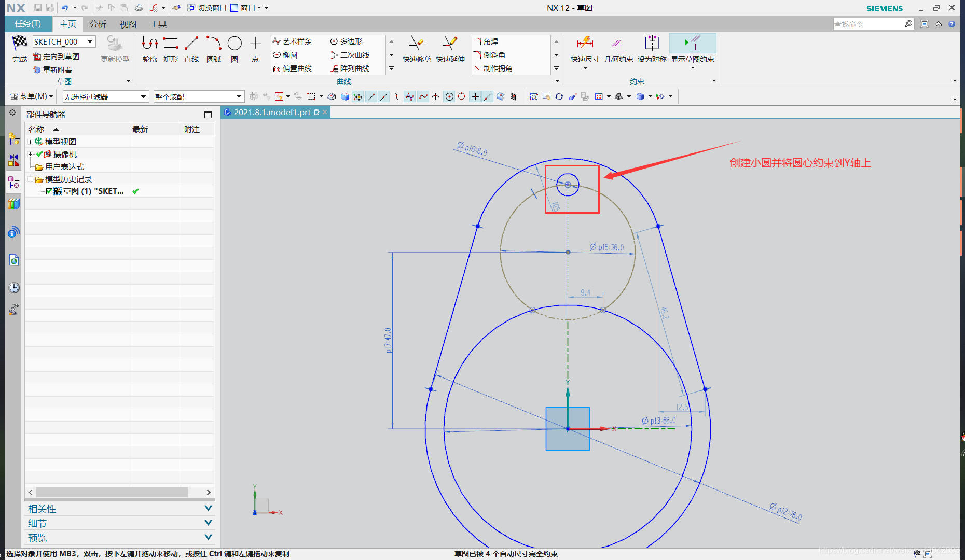
Task: Open the Rapid Dimension dropdown arrow
Action: [585, 68]
